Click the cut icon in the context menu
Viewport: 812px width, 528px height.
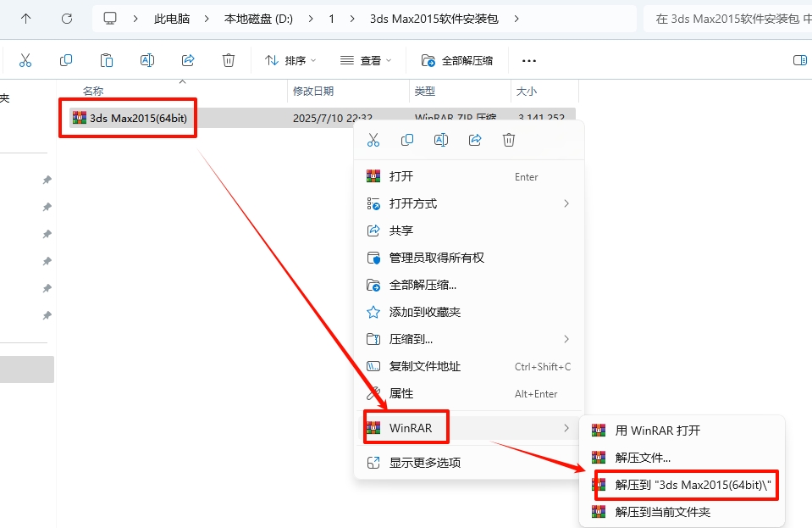tap(373, 140)
